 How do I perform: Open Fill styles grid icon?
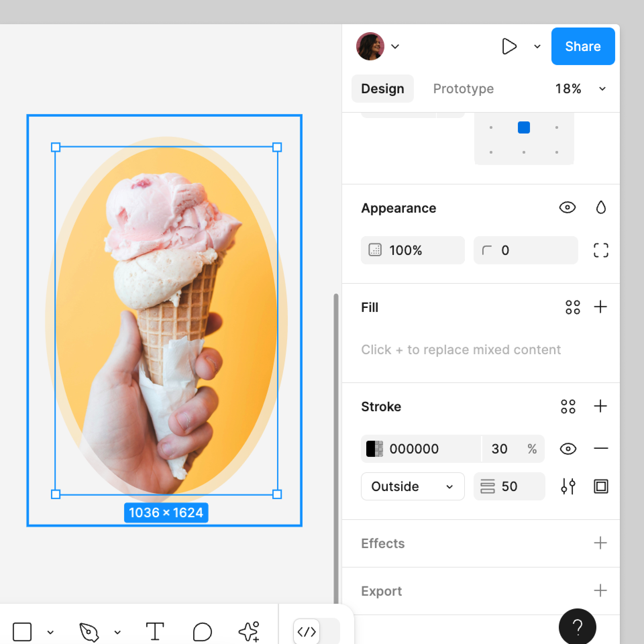pyautogui.click(x=573, y=307)
